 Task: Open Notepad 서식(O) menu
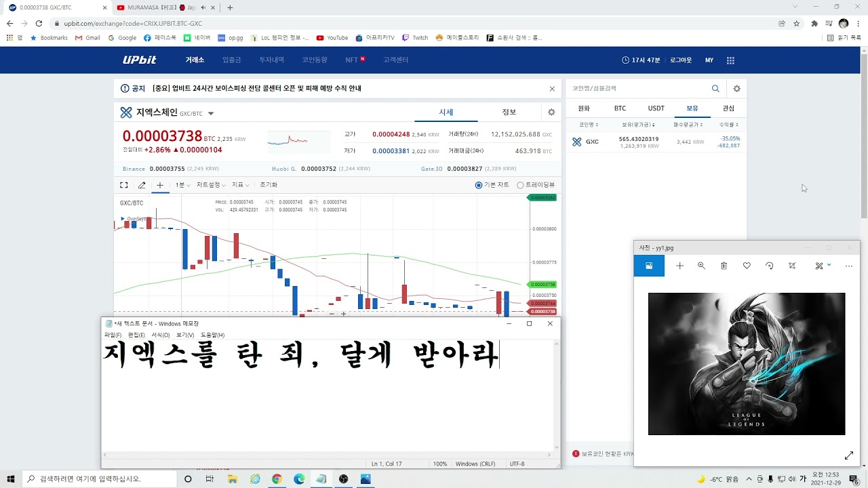(x=161, y=335)
